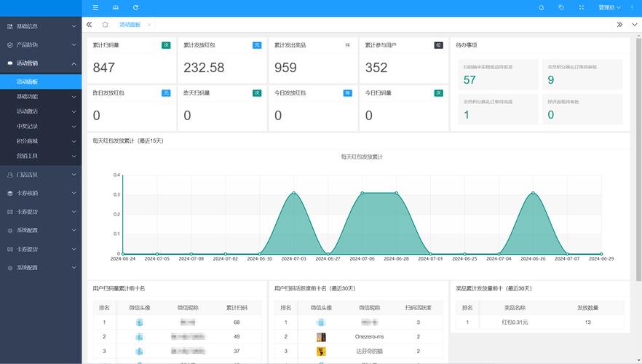Open the 好评返现待审核 card showing 0
Screen dimensions: 642x364
click(582, 109)
